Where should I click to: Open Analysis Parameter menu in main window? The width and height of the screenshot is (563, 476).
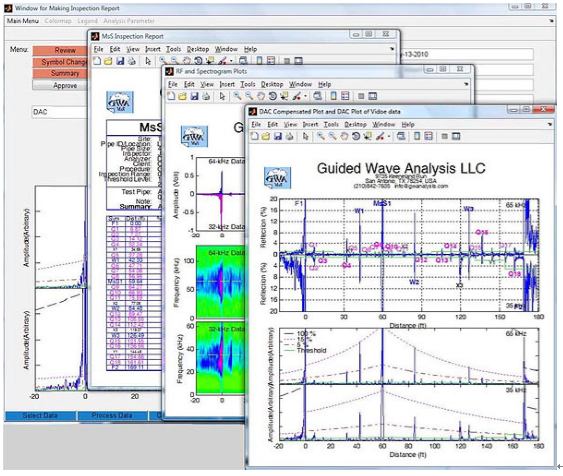click(129, 21)
